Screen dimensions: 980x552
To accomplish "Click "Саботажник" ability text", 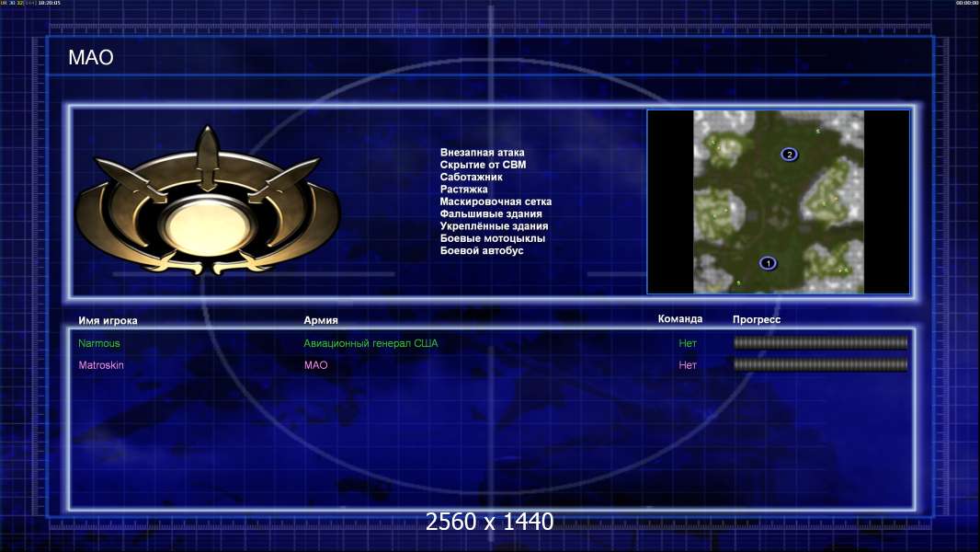I will pyautogui.click(x=471, y=177).
